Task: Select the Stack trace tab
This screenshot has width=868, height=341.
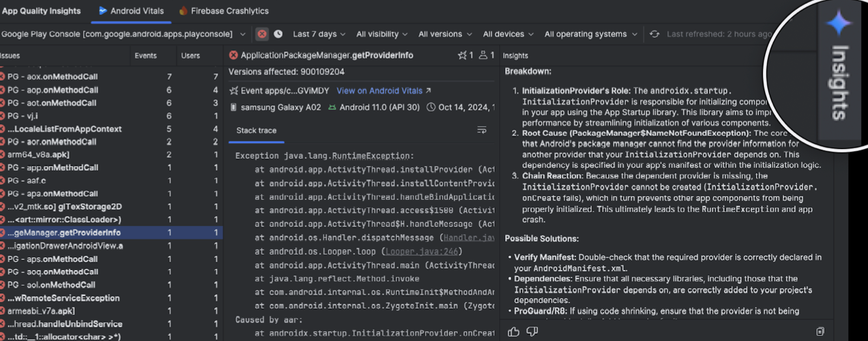Action: tap(256, 131)
